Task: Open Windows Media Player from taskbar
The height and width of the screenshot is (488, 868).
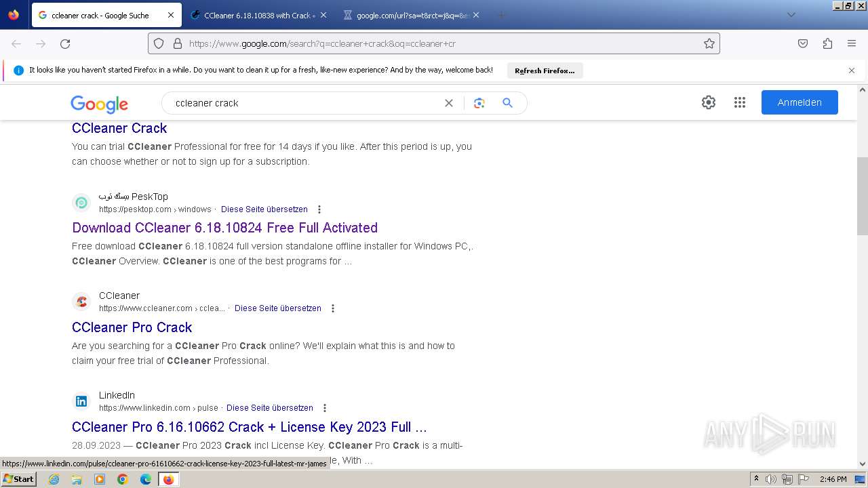Action: pos(100,479)
